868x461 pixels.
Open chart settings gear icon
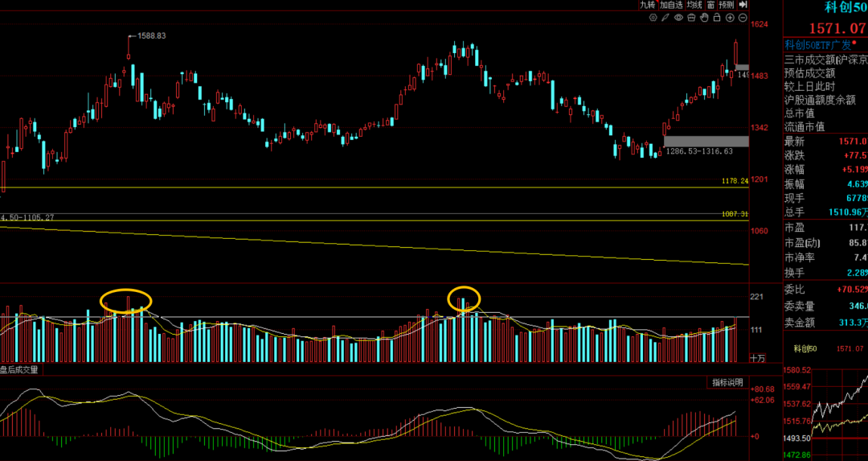coord(653,18)
